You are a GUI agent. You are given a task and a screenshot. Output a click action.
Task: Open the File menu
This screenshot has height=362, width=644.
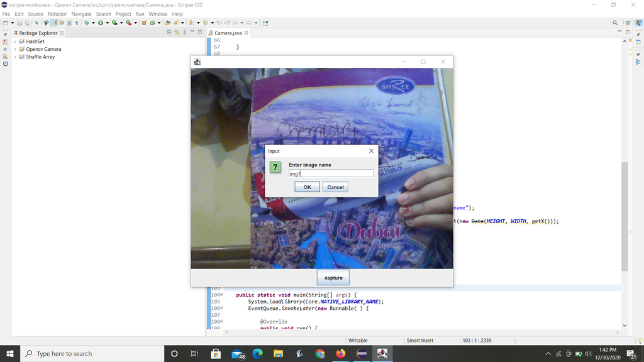click(6, 14)
